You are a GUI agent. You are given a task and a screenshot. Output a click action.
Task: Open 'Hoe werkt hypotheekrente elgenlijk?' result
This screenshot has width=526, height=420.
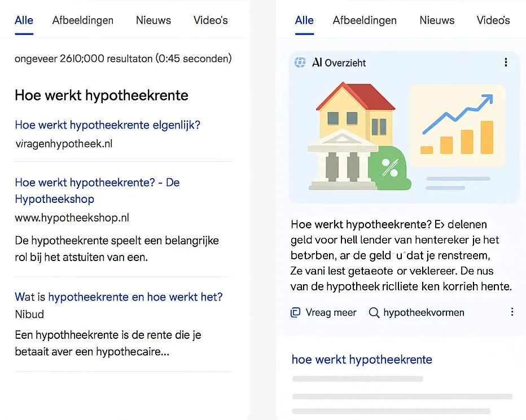pos(108,125)
